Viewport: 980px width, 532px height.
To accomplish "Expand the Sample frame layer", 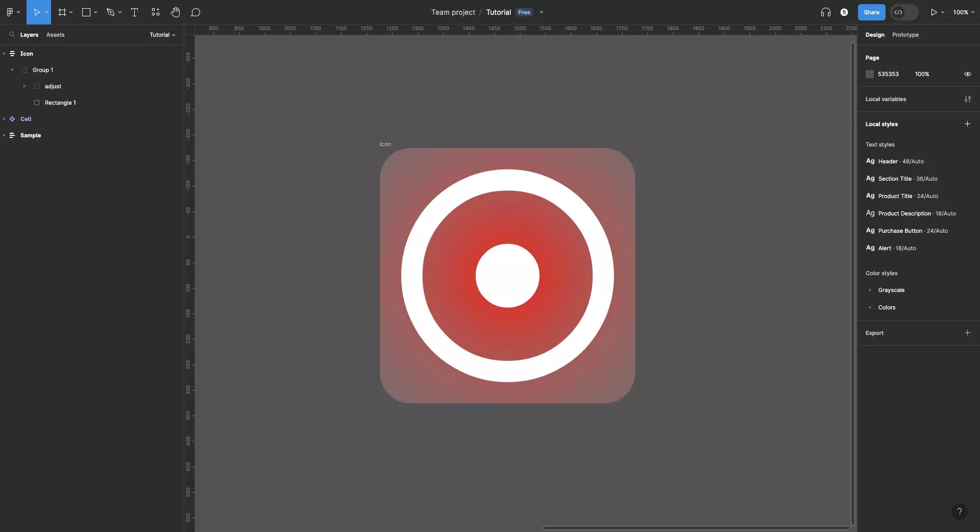I will tap(4, 135).
